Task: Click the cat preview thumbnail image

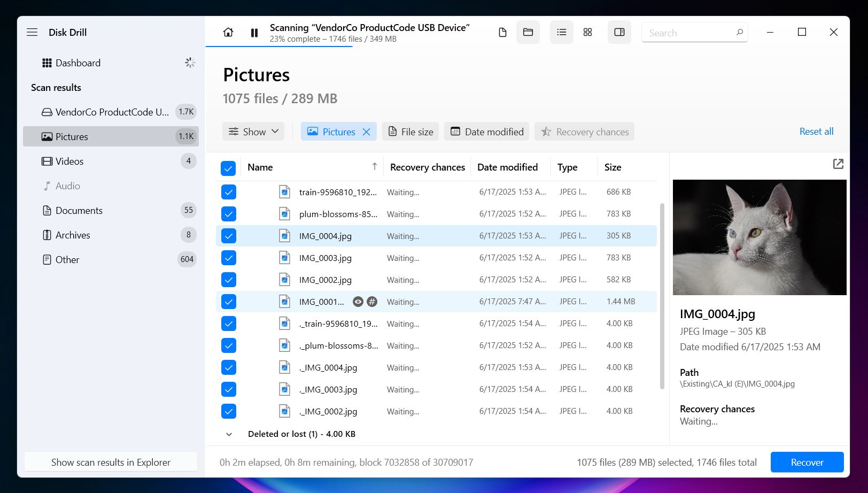Action: (759, 237)
